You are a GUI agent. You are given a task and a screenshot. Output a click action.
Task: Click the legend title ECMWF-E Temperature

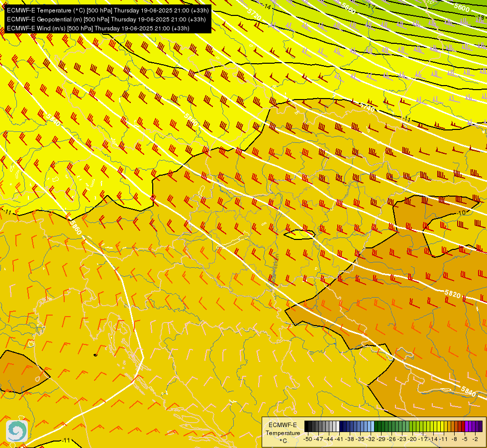[283, 429]
